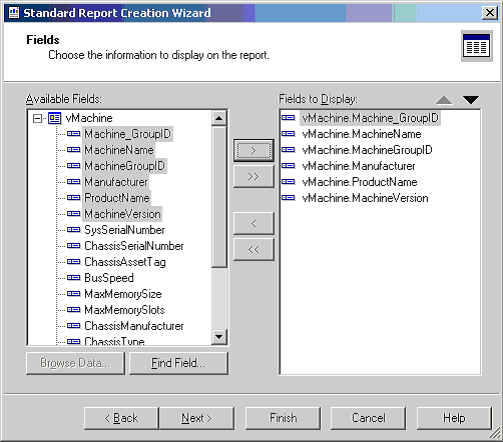Click field icon beside SysSerialNumber

73,230
